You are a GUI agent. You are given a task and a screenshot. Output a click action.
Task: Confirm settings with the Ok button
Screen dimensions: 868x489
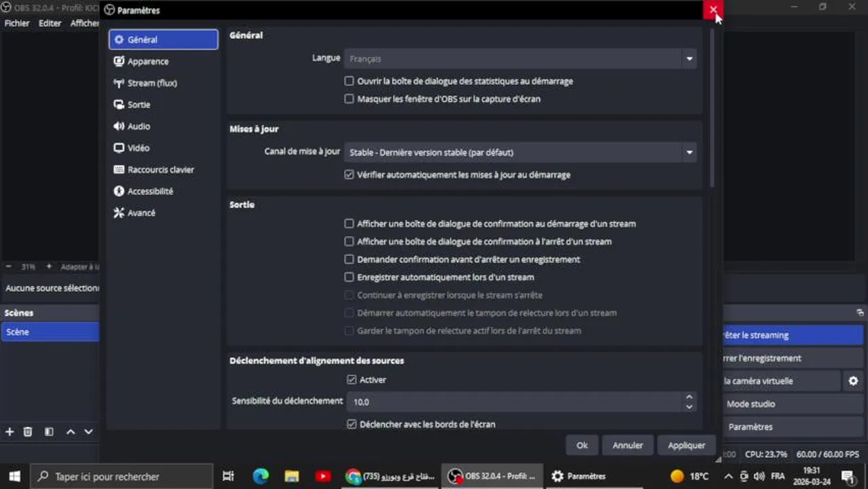pyautogui.click(x=582, y=446)
